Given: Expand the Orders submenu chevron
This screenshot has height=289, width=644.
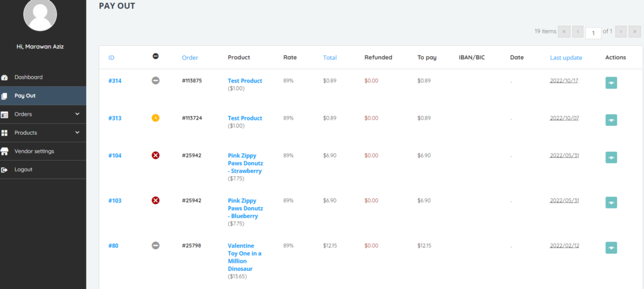Looking at the screenshot, I should tap(77, 114).
